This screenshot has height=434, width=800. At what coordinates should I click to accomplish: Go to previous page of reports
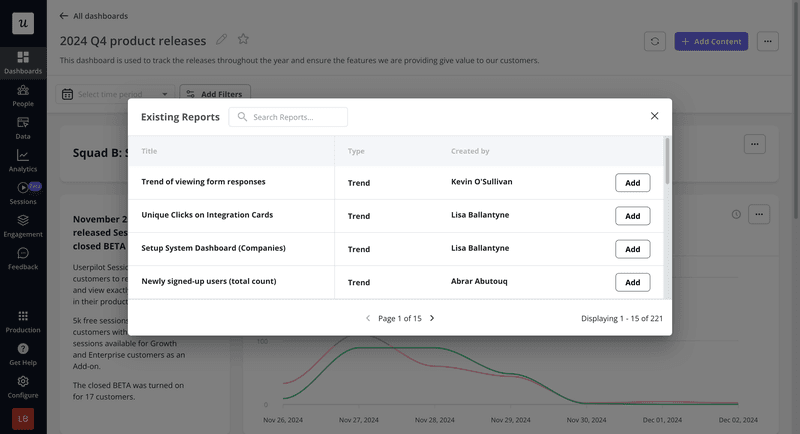point(367,318)
